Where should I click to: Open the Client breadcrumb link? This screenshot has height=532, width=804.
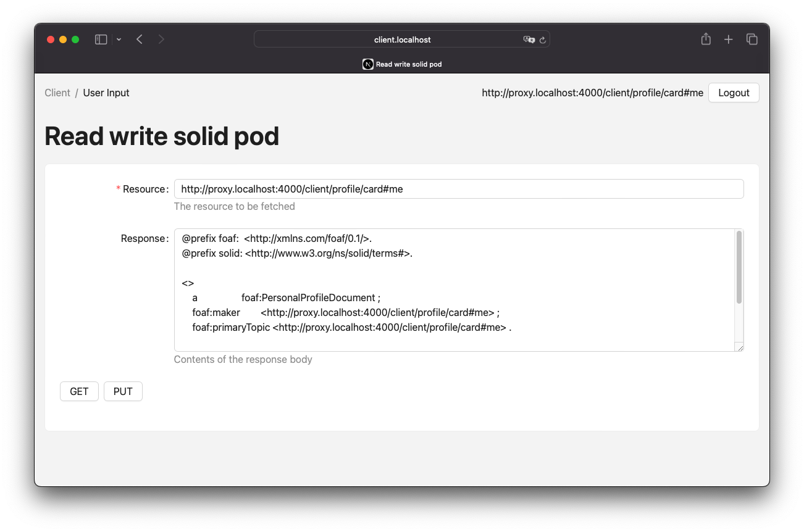pos(57,93)
